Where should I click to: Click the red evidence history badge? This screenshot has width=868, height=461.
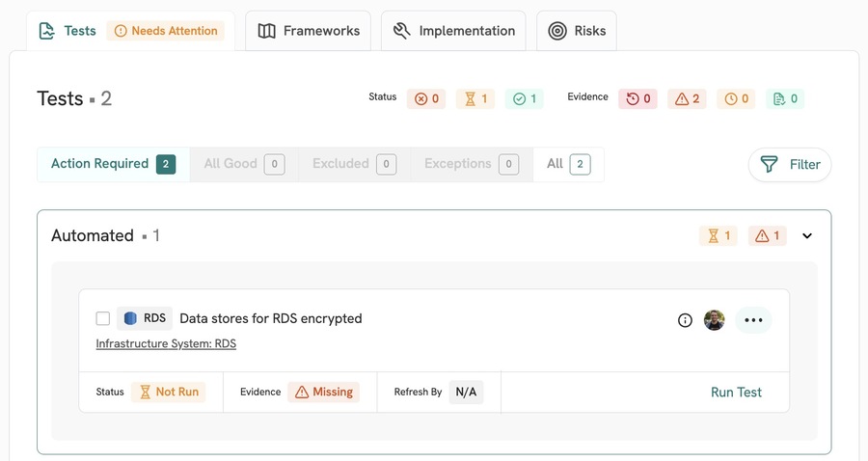[x=637, y=99]
